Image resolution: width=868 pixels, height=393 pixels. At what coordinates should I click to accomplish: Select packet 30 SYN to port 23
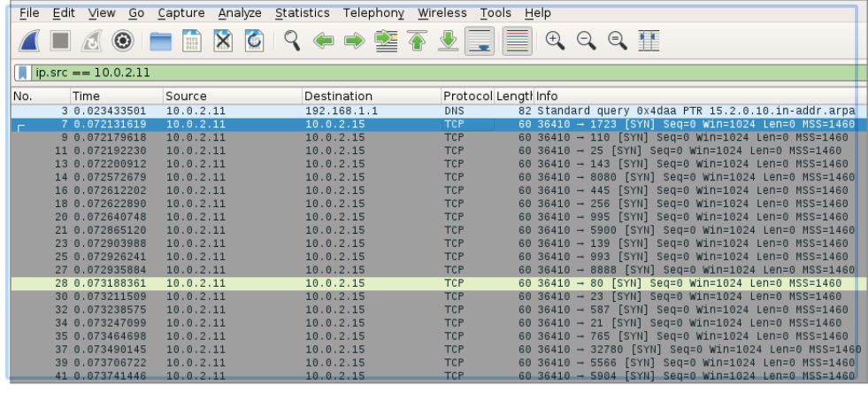pos(439,297)
